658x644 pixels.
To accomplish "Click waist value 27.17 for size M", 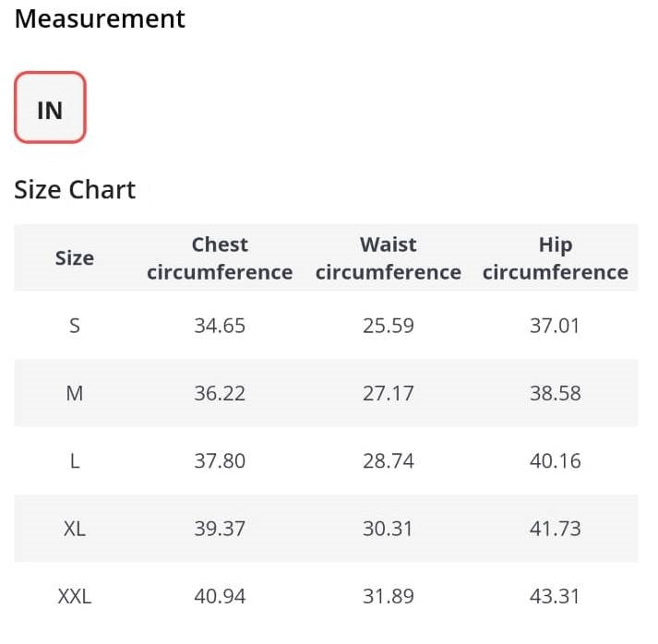I will tap(389, 393).
